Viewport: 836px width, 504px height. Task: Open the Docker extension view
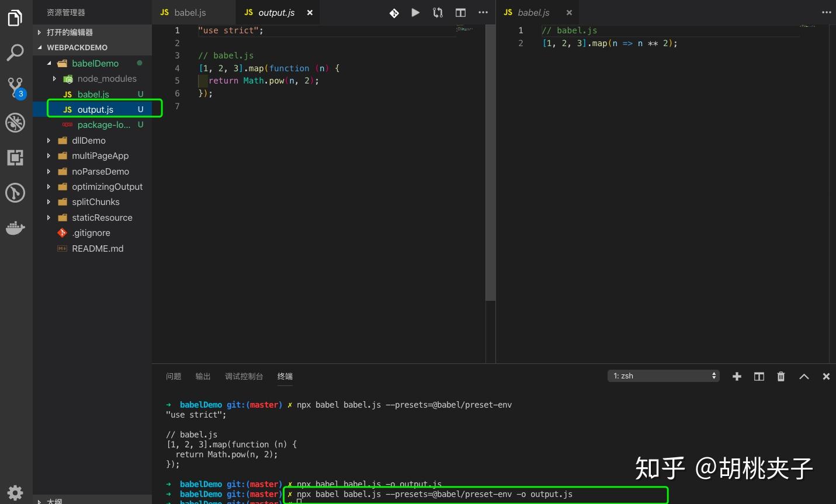click(15, 228)
